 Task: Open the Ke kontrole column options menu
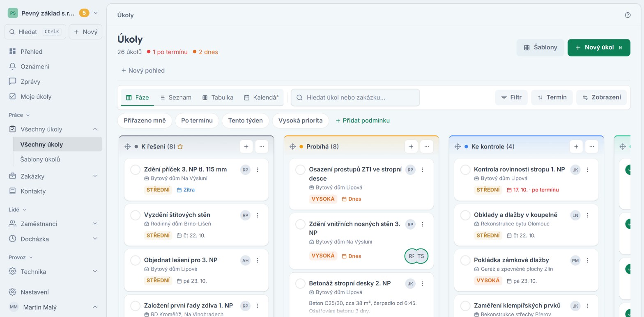tap(592, 146)
